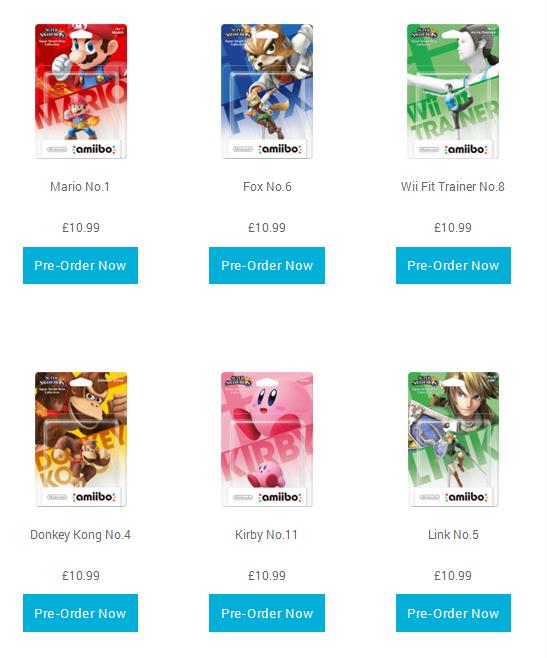The image size is (547, 658).
Task: Click the Link No.5 product title
Action: [453, 535]
